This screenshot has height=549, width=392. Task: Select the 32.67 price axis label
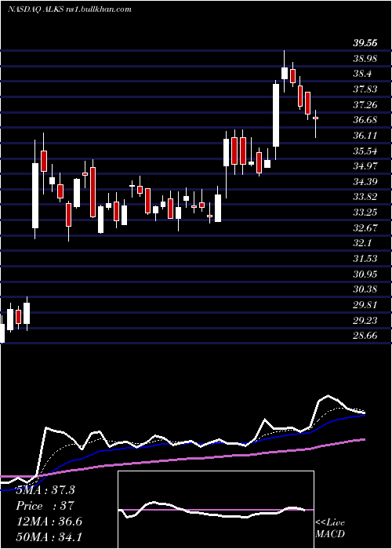pyautogui.click(x=365, y=227)
